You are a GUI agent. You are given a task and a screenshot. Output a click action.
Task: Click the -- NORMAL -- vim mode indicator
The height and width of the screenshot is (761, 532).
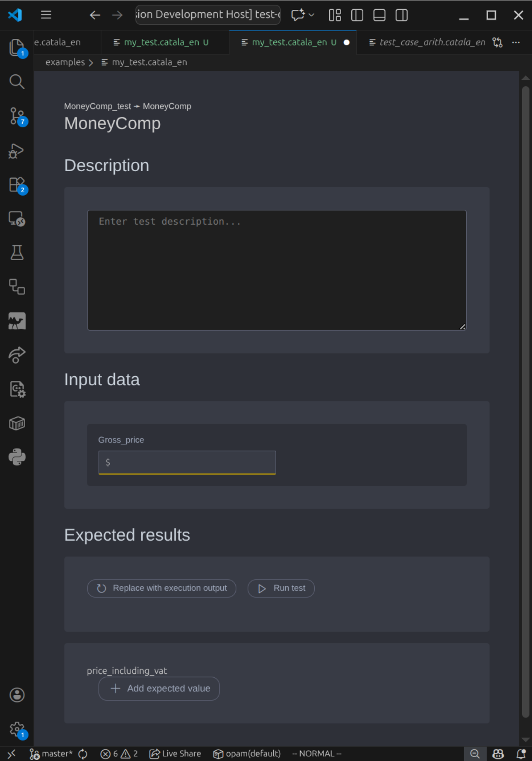[x=317, y=754]
